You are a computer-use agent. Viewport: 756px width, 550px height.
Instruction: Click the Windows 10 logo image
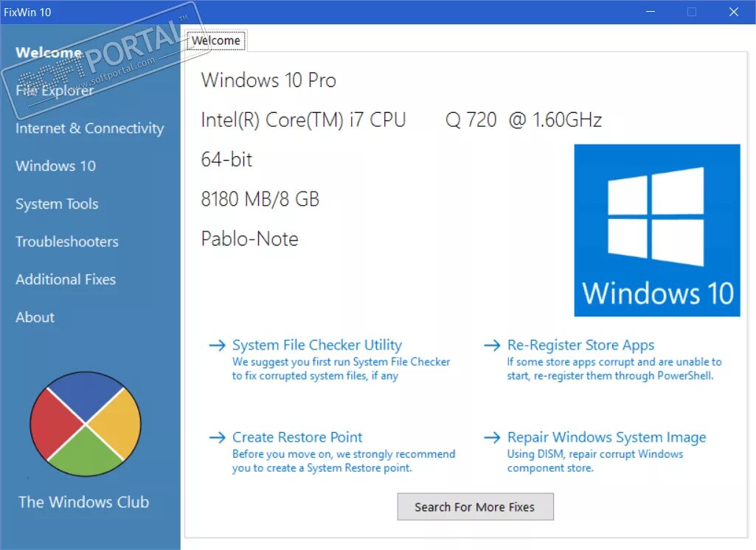[656, 230]
